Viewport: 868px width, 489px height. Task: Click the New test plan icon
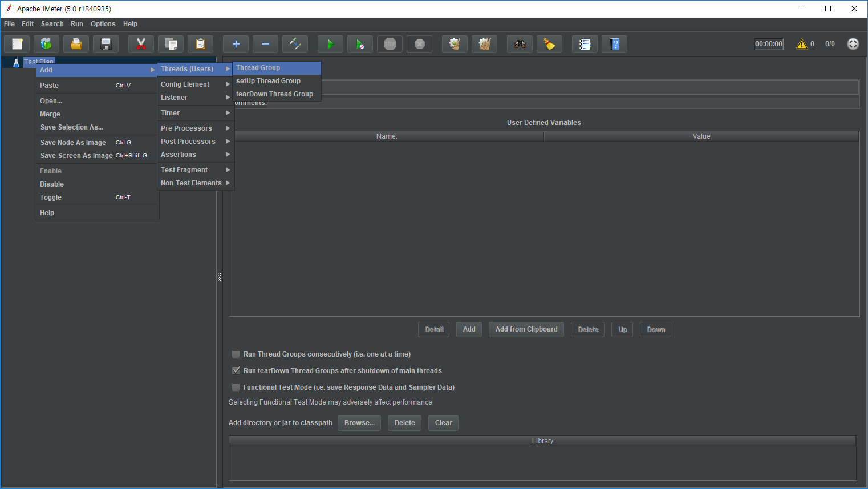click(17, 44)
